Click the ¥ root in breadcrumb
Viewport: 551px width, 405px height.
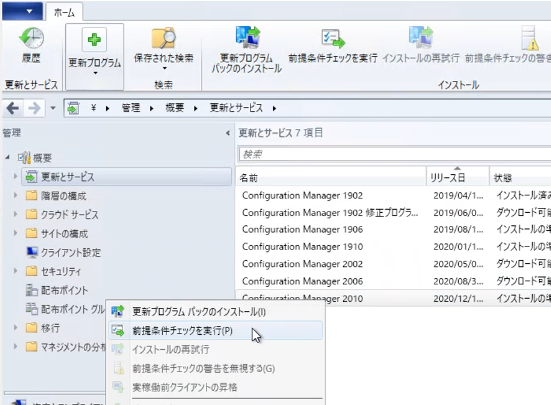click(93, 108)
